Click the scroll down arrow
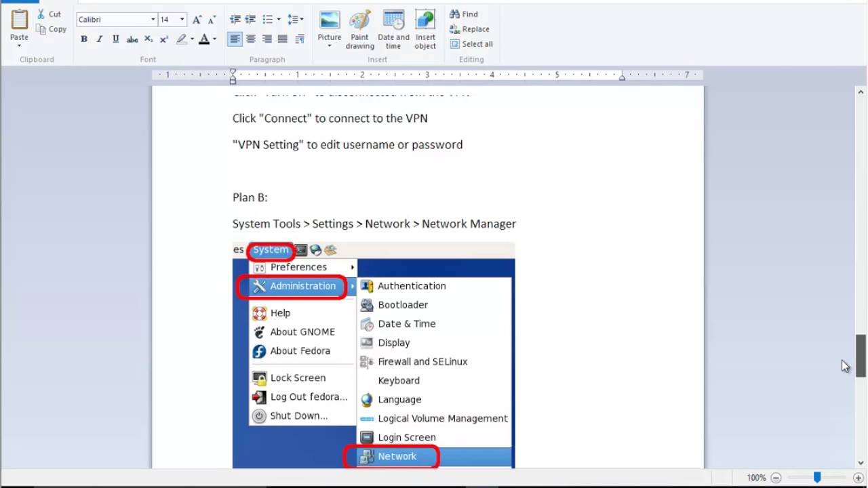The width and height of the screenshot is (868, 488). [861, 463]
